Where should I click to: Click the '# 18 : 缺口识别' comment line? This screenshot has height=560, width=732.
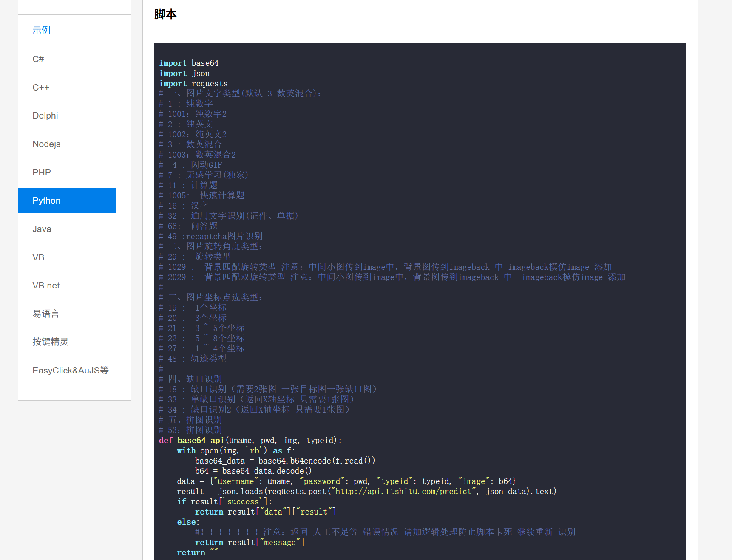[x=268, y=389]
